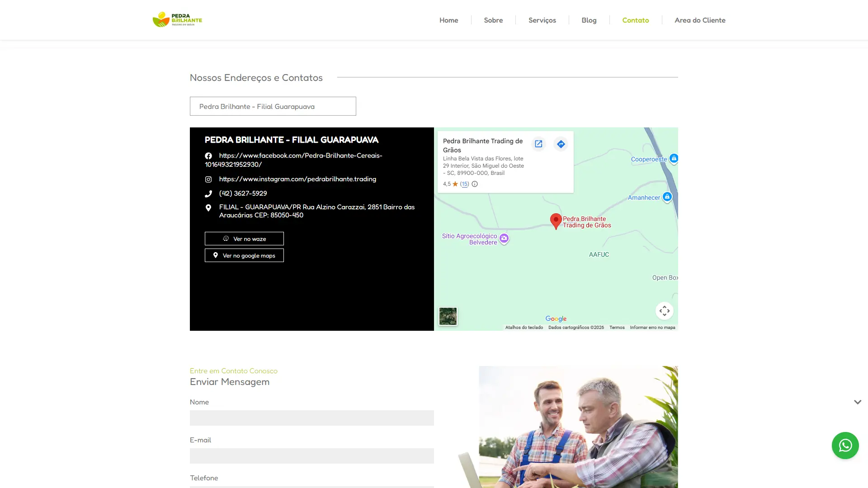868x488 pixels.
Task: Click the Sítio Agroecológico Belvedere marker
Action: point(504,238)
